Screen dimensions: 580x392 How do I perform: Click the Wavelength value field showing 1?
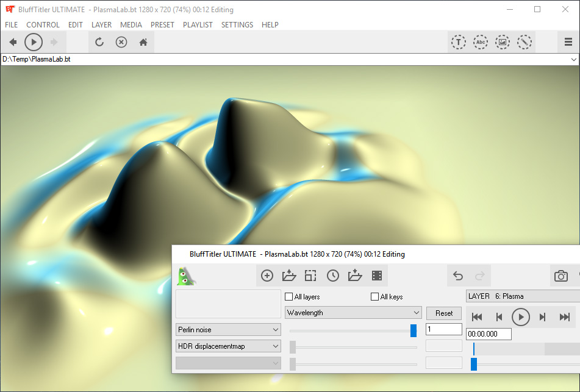pos(444,329)
